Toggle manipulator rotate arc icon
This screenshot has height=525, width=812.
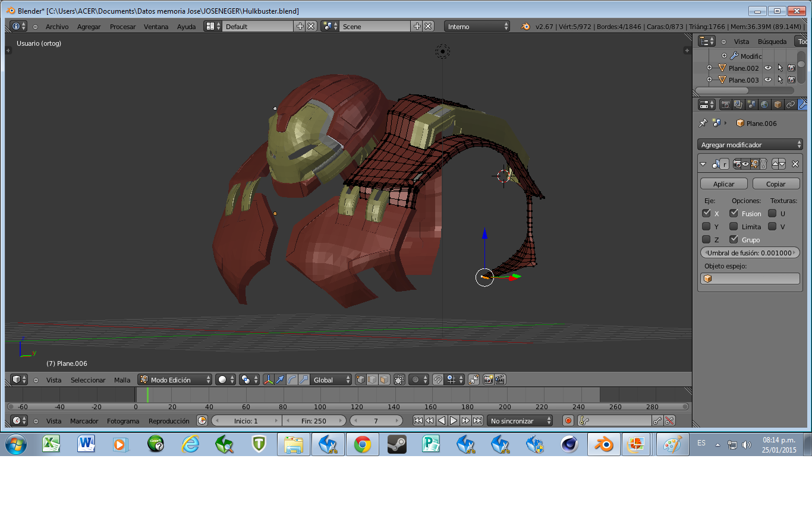292,379
